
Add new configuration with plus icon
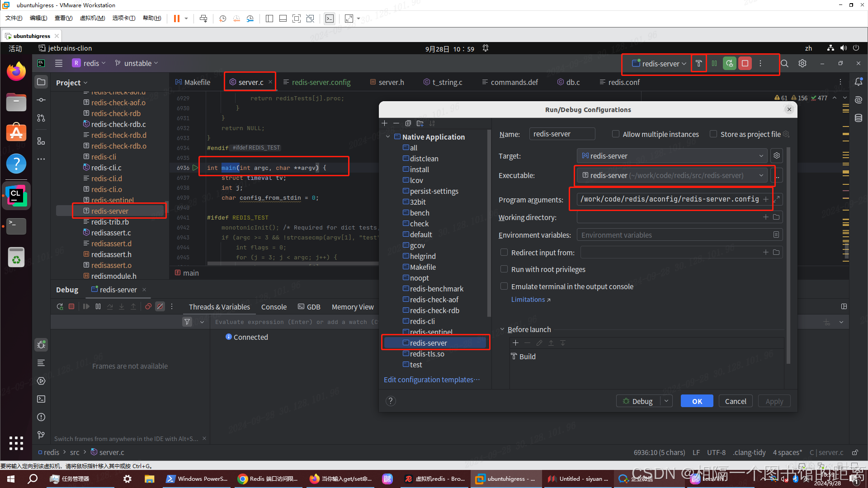coord(385,123)
